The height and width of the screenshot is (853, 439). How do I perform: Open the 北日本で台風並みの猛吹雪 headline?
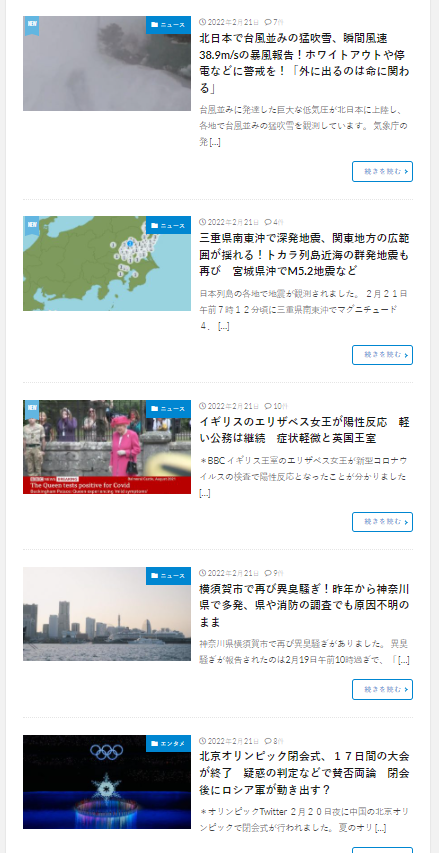pos(304,63)
